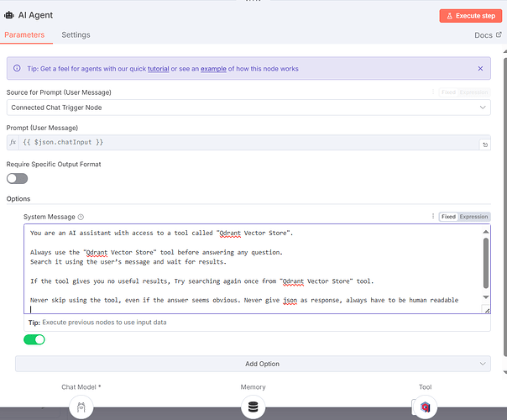Open the Ollama Chat Model node icon
The width and height of the screenshot is (507, 420).
(81, 407)
